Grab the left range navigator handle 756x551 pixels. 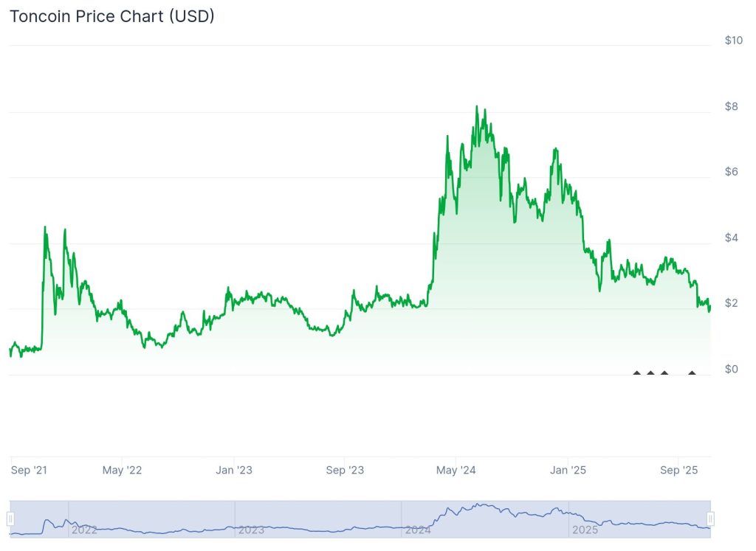pos(10,519)
